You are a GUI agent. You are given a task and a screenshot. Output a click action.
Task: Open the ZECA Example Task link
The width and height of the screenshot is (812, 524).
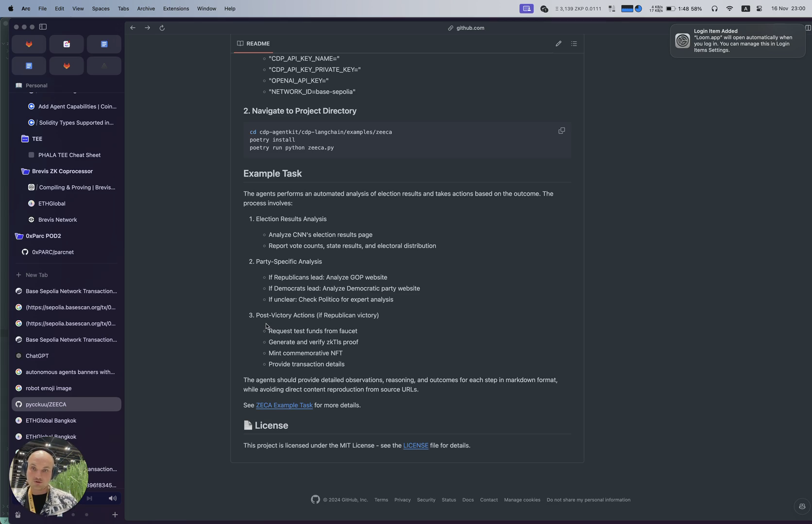click(284, 405)
